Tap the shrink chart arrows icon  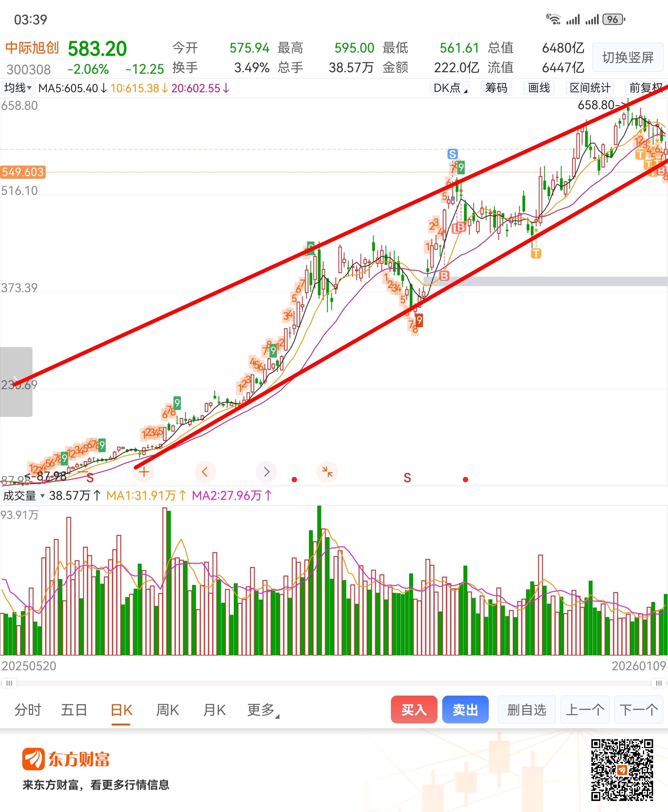tap(327, 472)
